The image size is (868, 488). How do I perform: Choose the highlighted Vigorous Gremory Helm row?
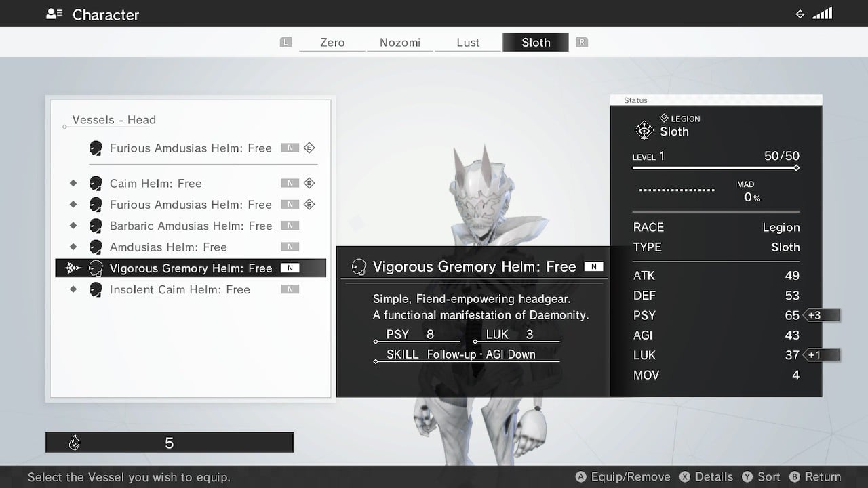click(x=191, y=268)
